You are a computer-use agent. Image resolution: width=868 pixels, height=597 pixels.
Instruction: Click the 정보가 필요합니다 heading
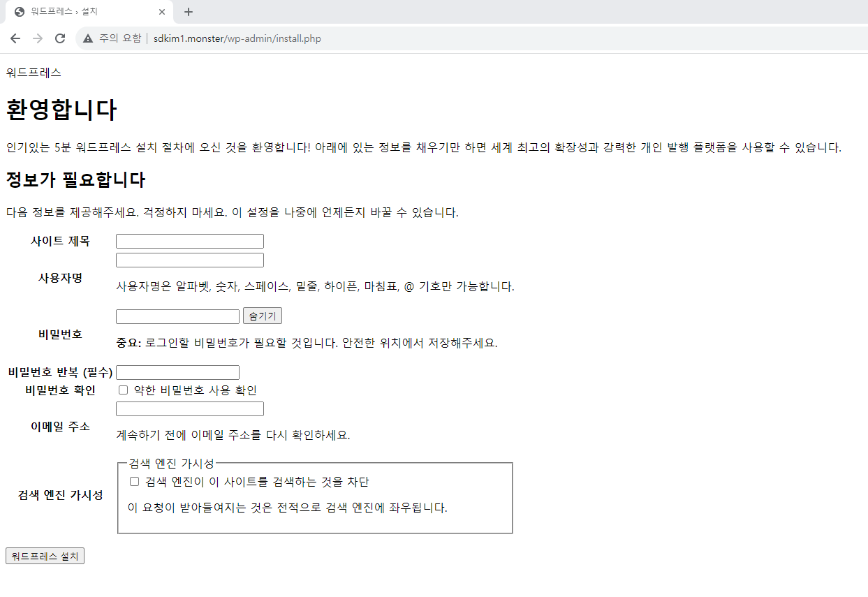[75, 179]
